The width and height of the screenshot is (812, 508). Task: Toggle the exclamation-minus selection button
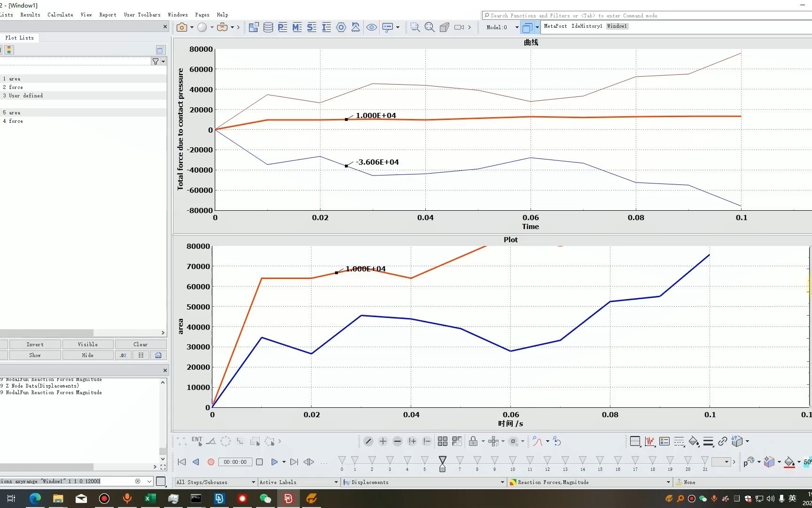(427, 441)
